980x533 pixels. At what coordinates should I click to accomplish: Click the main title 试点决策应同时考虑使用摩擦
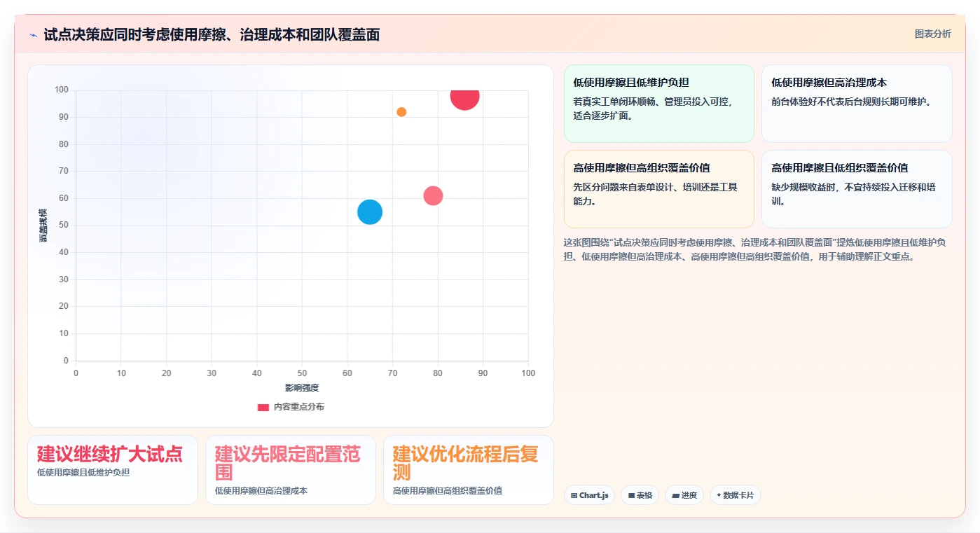click(x=212, y=34)
